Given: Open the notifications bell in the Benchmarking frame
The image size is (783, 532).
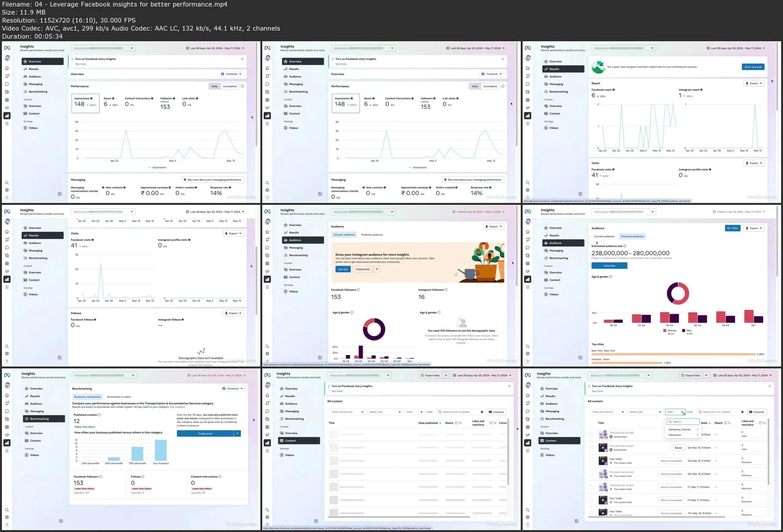Looking at the screenshot, I should tap(7, 403).
